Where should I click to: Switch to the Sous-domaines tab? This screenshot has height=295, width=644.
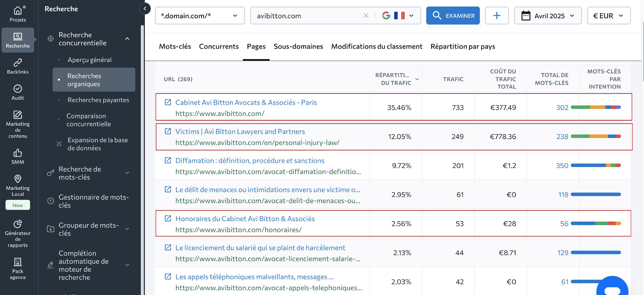[298, 46]
